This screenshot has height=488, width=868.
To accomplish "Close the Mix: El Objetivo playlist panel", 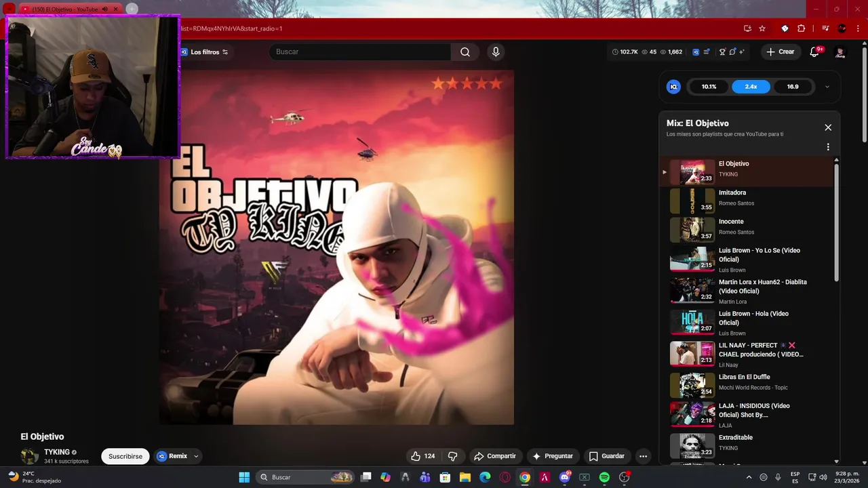I will click(x=828, y=127).
